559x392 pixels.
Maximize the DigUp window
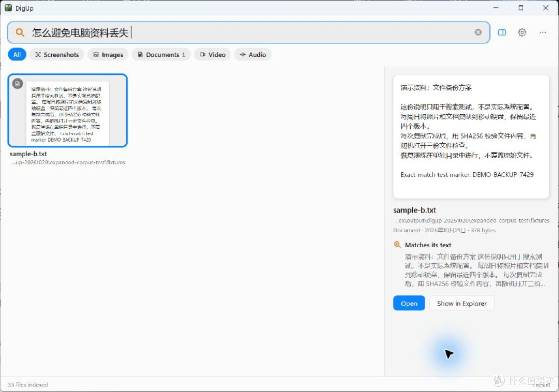(x=521, y=8)
